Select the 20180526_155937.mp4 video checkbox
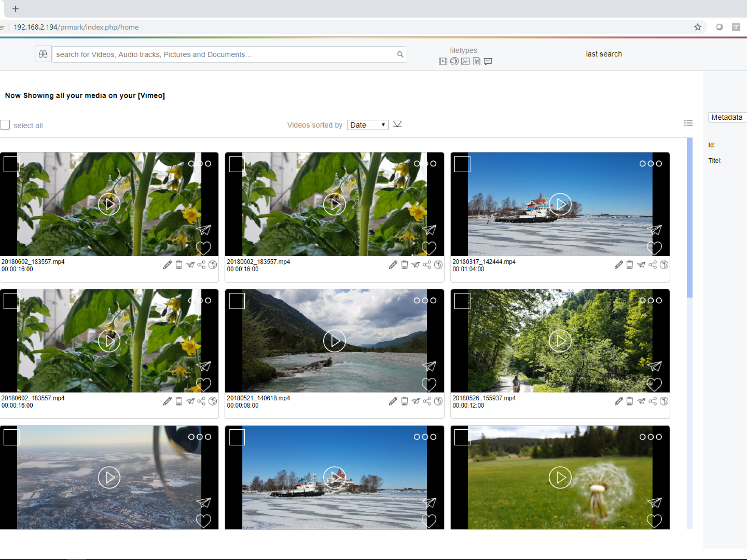The height and width of the screenshot is (560, 747). click(x=462, y=301)
